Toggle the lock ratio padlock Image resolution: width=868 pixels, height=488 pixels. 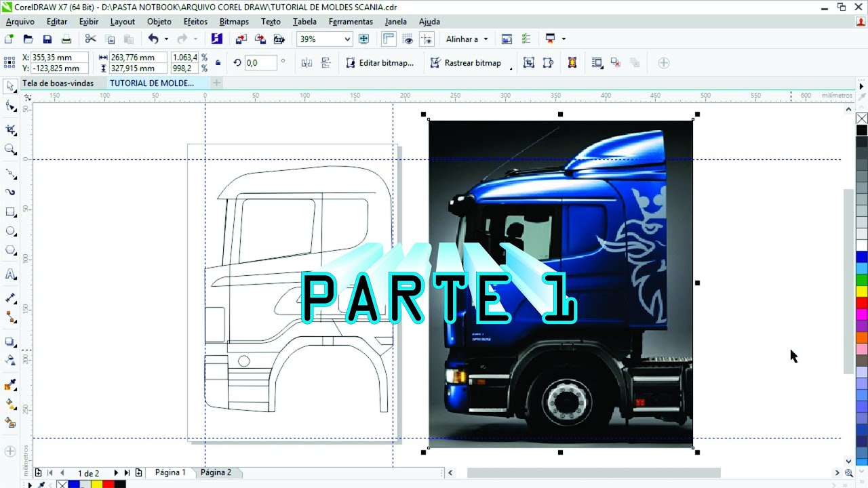pos(218,63)
